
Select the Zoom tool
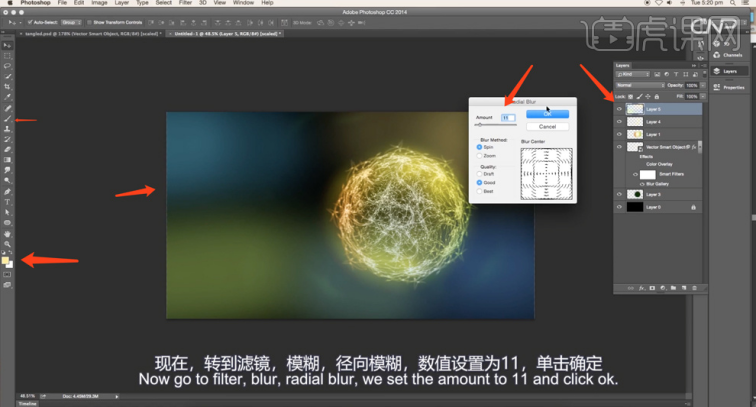7,244
